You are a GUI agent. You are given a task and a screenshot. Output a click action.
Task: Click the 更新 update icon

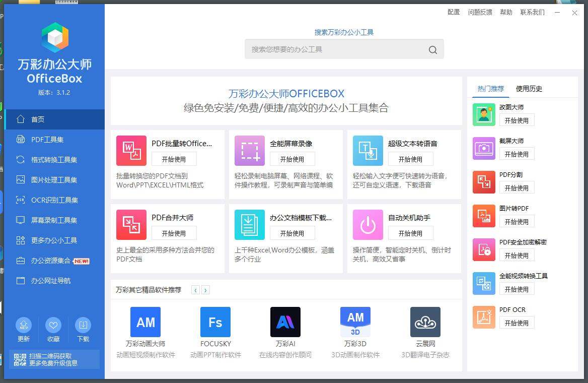pyautogui.click(x=24, y=325)
